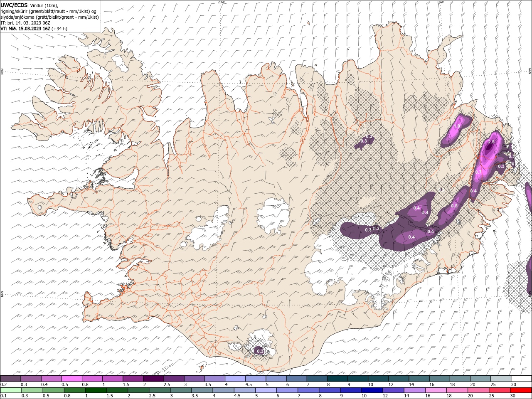Select the 14 swatch in upper legend row
The width and height of the screenshot is (532, 399).
(x=419, y=379)
